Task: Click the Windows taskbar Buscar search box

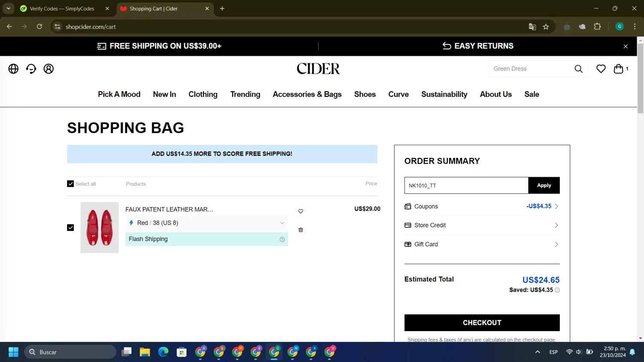Action: point(70,352)
